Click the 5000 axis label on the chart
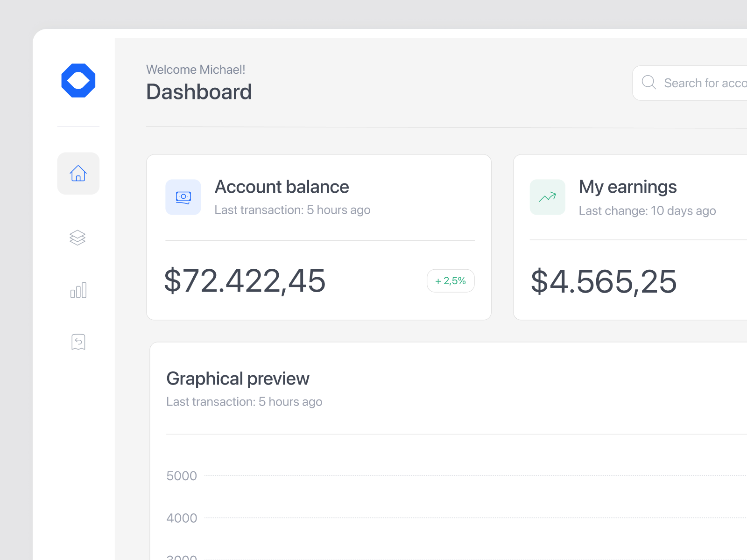 182,476
